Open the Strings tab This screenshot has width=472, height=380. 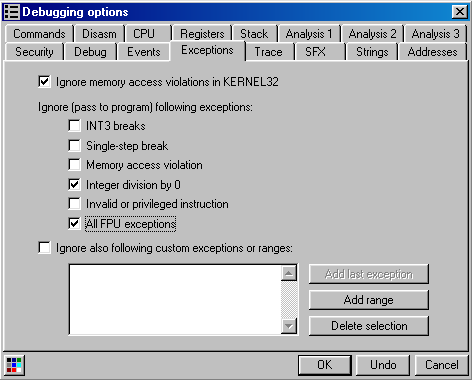pyautogui.click(x=372, y=52)
